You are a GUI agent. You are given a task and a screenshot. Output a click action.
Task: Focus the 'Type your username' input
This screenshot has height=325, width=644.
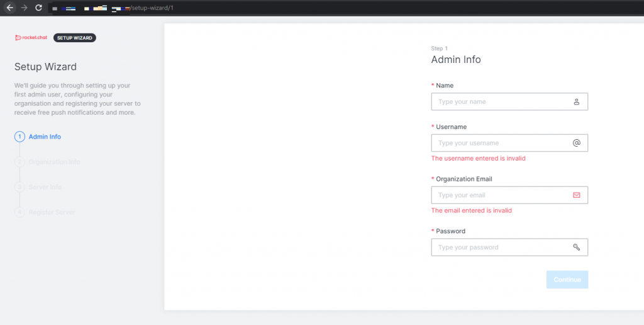click(509, 143)
